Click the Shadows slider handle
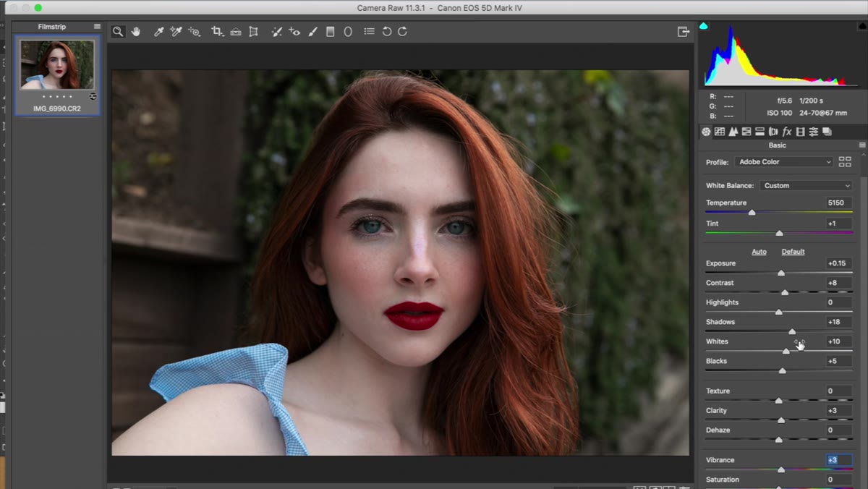 [792, 331]
